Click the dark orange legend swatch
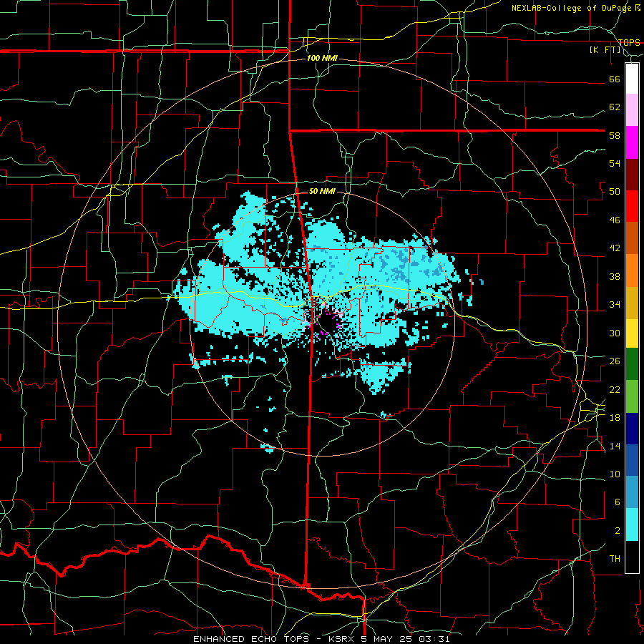 click(x=632, y=238)
